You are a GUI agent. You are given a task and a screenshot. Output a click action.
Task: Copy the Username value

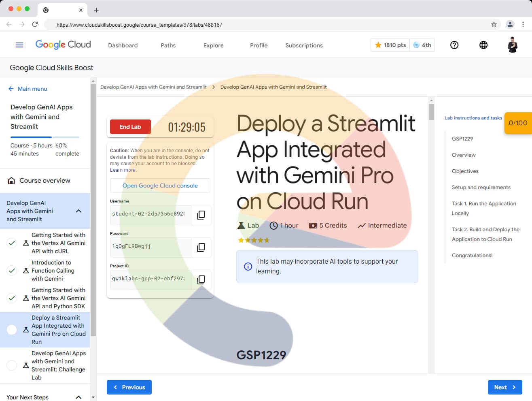click(201, 215)
